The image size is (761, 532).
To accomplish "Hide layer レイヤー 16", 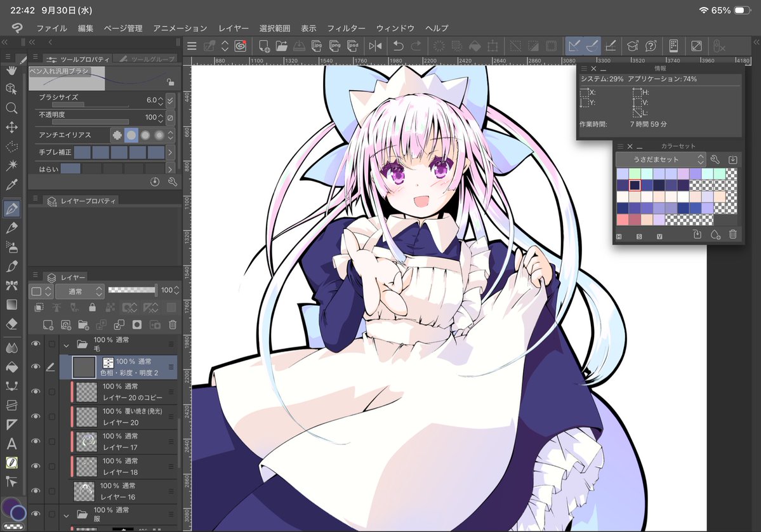I will point(36,490).
